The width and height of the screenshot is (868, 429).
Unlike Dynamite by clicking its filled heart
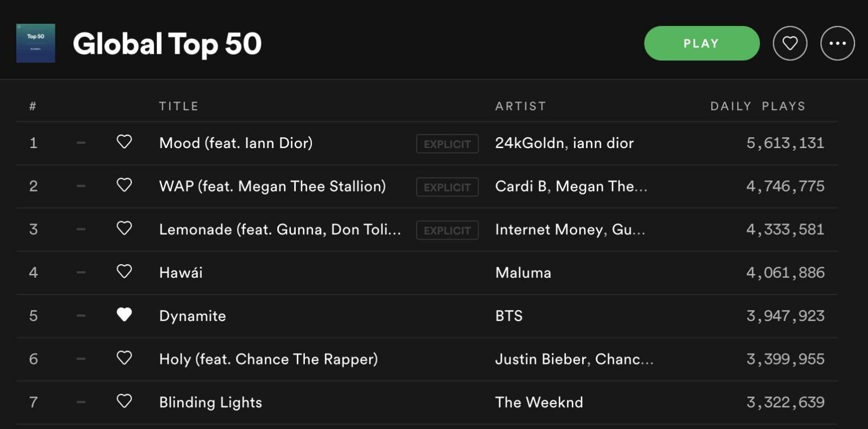124,315
